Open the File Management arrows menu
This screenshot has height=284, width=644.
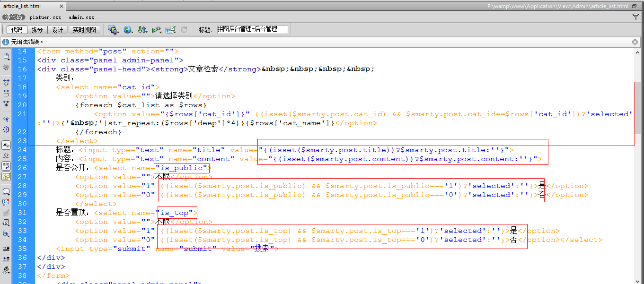point(142,30)
